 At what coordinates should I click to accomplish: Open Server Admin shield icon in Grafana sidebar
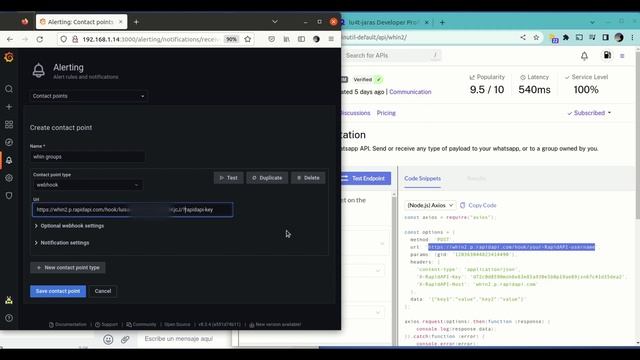pyautogui.click(x=9, y=196)
